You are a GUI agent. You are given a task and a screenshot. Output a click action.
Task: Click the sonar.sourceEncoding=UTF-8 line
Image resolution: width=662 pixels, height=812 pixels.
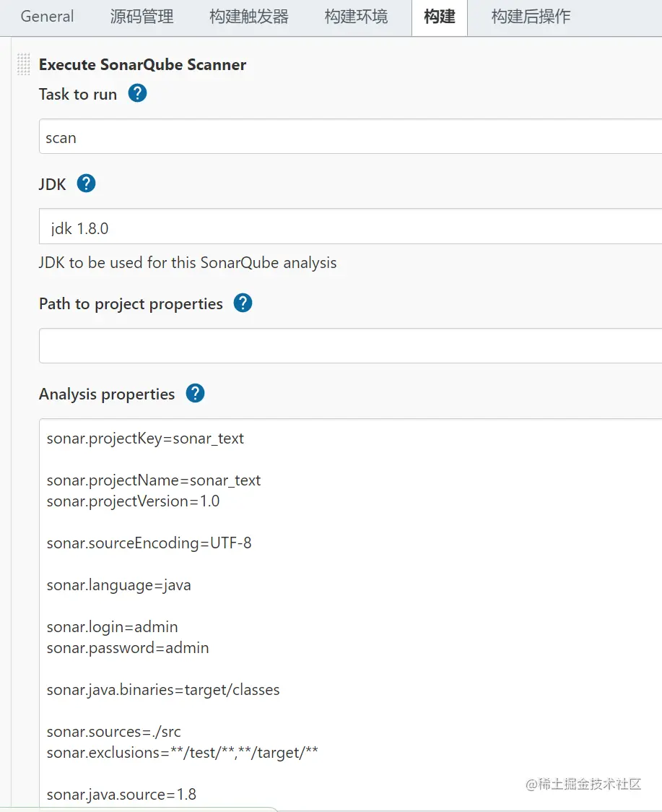click(x=149, y=543)
